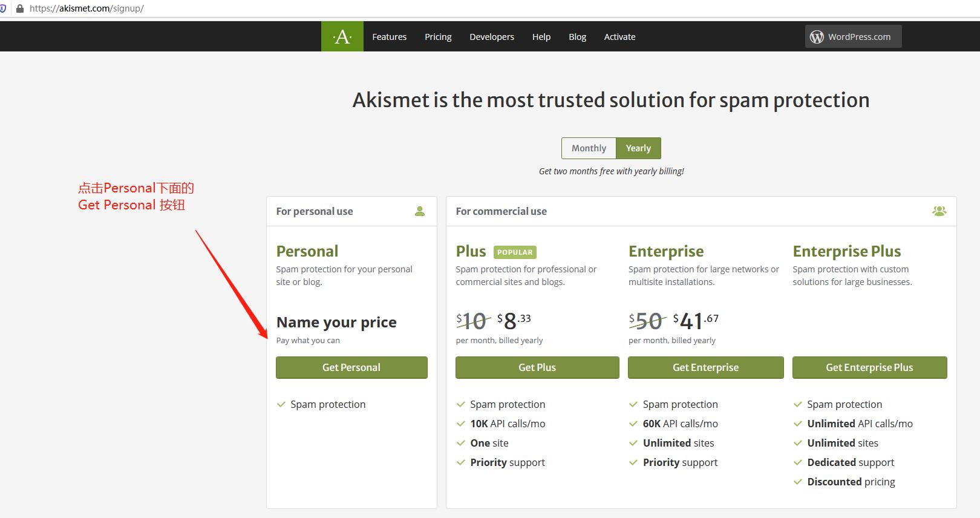Screen dimensions: 980x518
Task: Click the Get Plus button
Action: [x=537, y=367]
